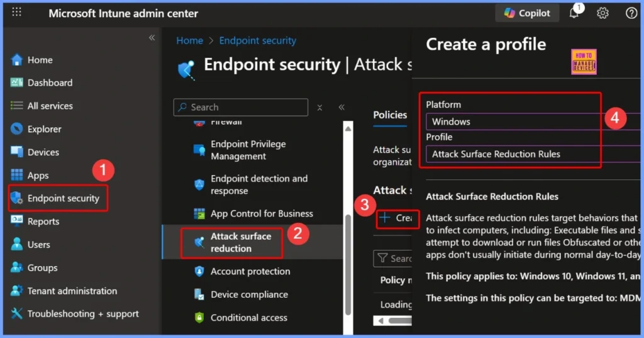
Task: Click the Conditional access lock icon
Action: [x=199, y=317]
